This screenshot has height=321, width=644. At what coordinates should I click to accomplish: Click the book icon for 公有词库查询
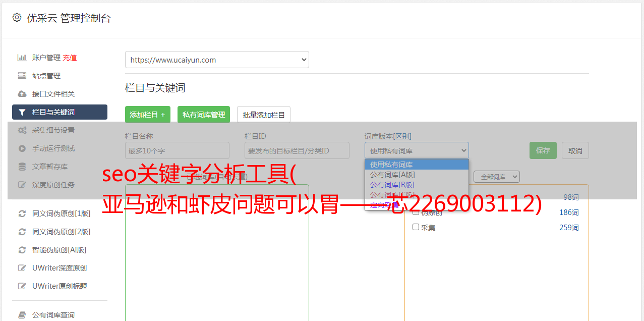(x=22, y=315)
